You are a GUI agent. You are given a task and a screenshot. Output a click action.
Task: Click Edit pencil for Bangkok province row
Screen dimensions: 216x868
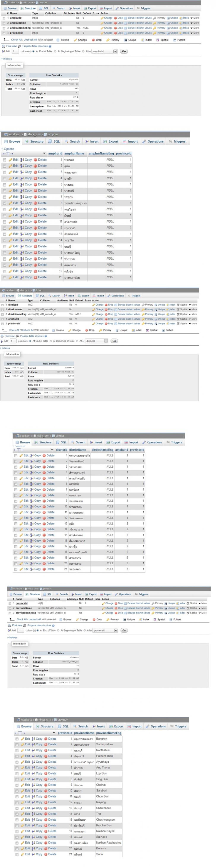(x=22, y=739)
